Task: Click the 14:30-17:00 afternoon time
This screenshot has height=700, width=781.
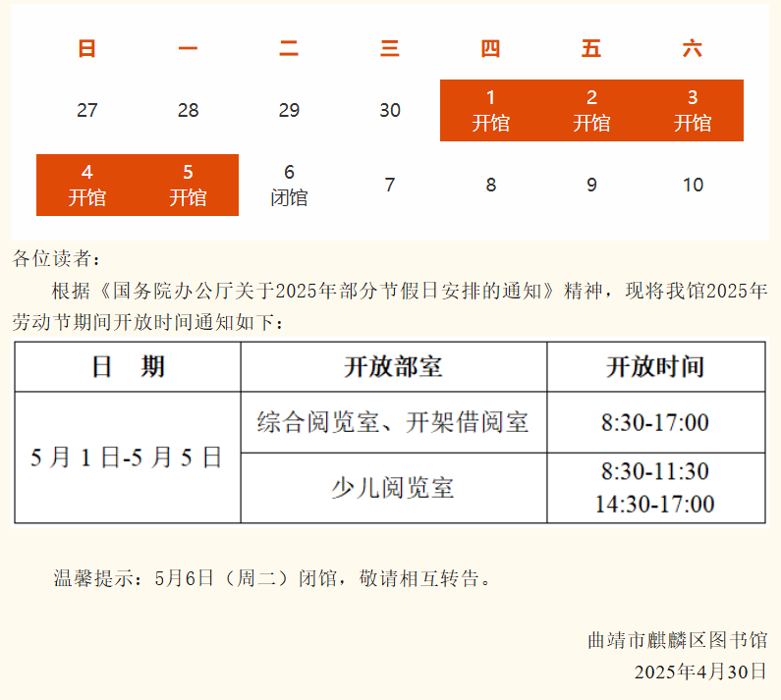Action: [x=655, y=504]
